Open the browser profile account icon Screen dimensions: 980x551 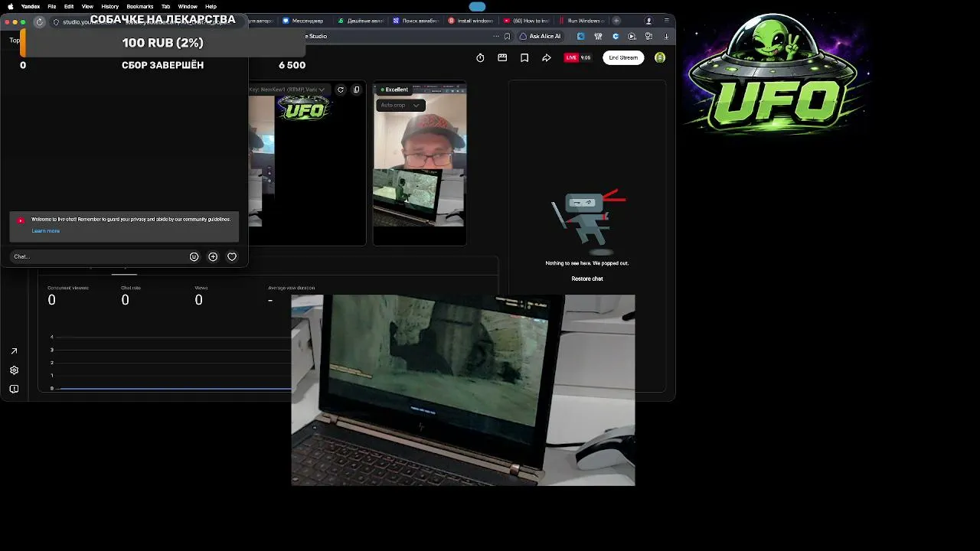649,21
